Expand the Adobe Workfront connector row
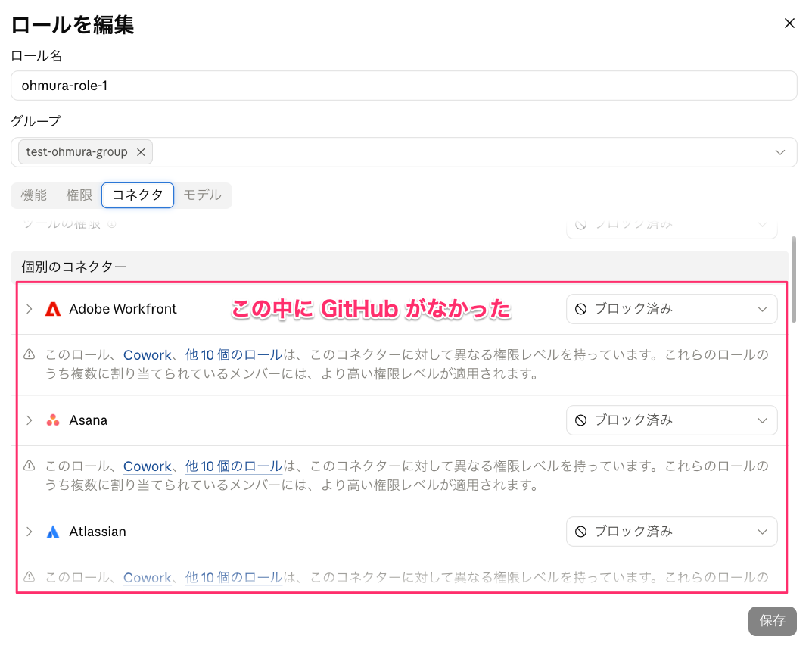This screenshot has height=652, width=812. tap(30, 310)
